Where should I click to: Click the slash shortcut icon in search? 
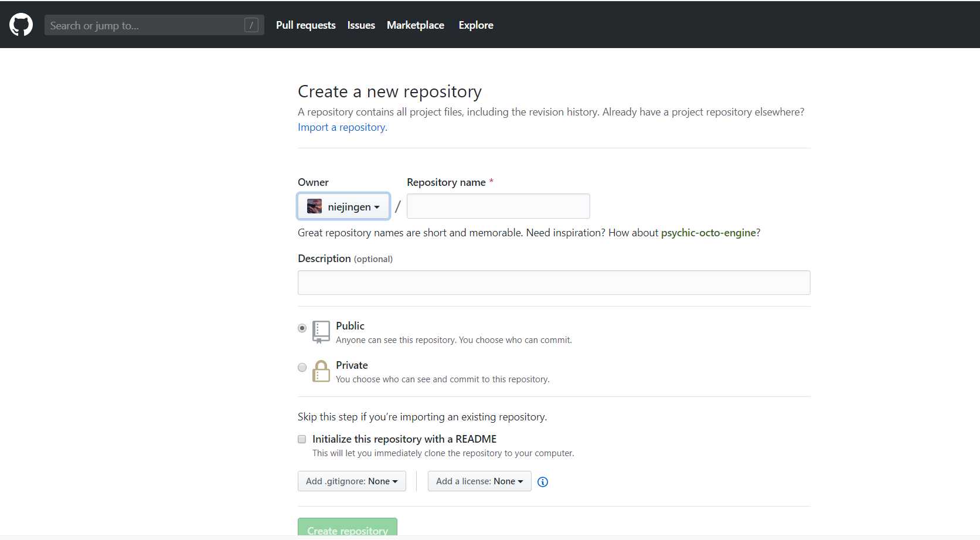tap(251, 25)
